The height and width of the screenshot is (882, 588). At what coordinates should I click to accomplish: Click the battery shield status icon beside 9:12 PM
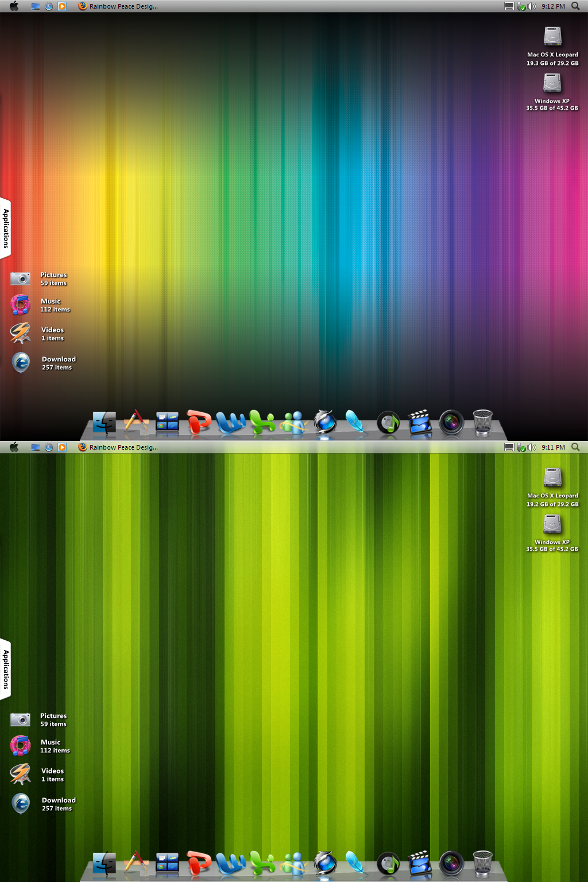point(521,6)
